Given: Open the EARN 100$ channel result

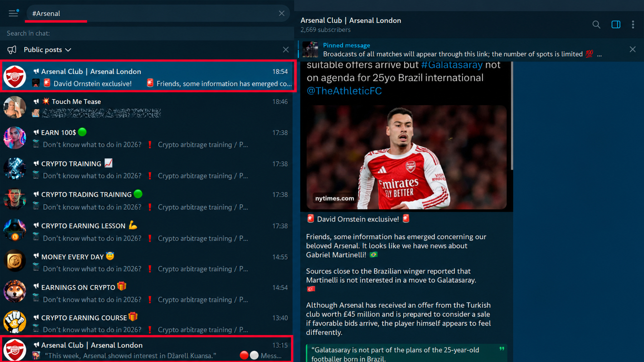Looking at the screenshot, I should click(x=147, y=138).
